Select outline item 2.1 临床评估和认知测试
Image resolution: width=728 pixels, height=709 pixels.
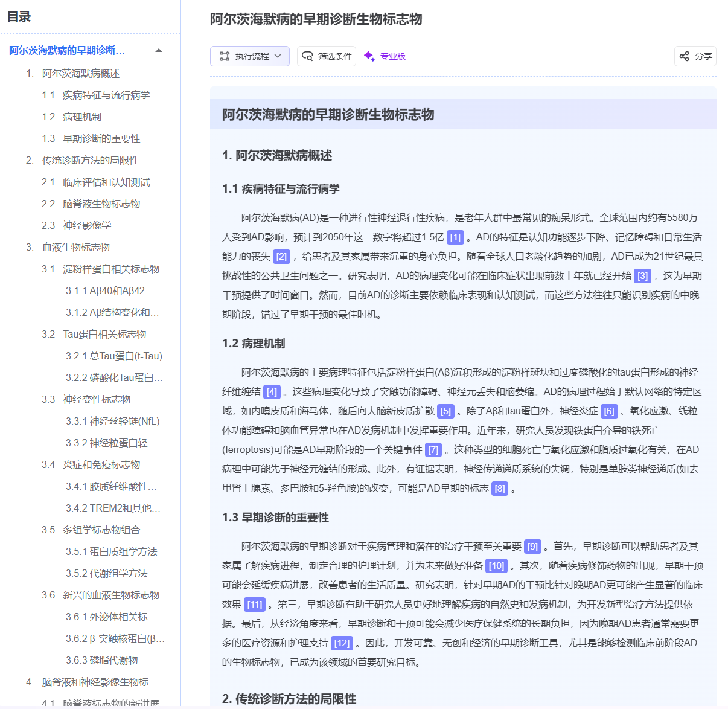[96, 182]
